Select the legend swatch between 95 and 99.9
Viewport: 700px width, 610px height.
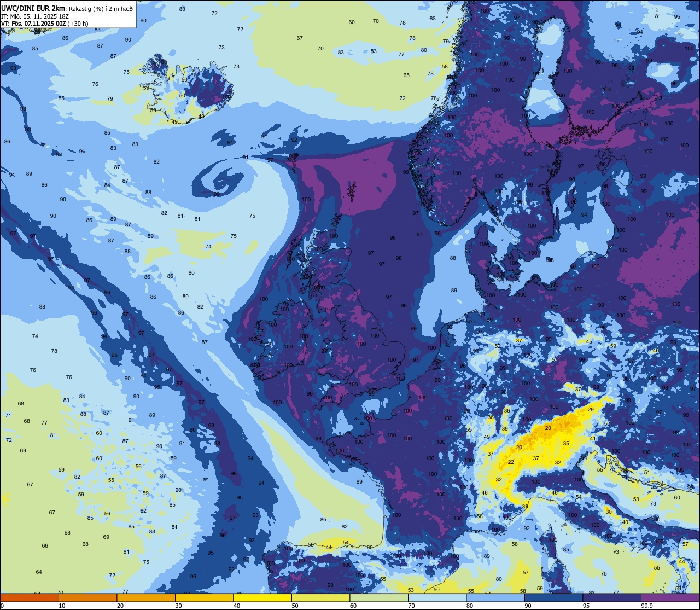(611, 597)
